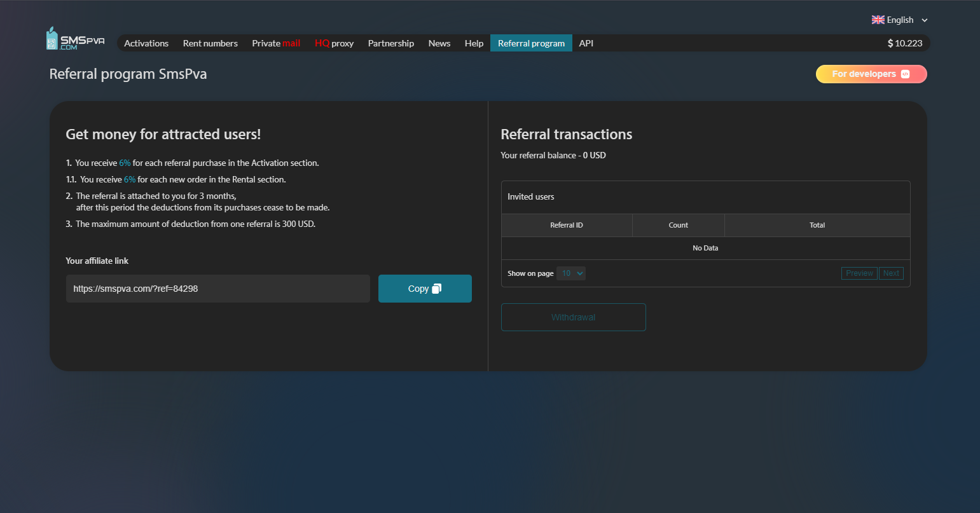Click the UK flag language icon
Viewport: 980px width, 513px height.
878,20
